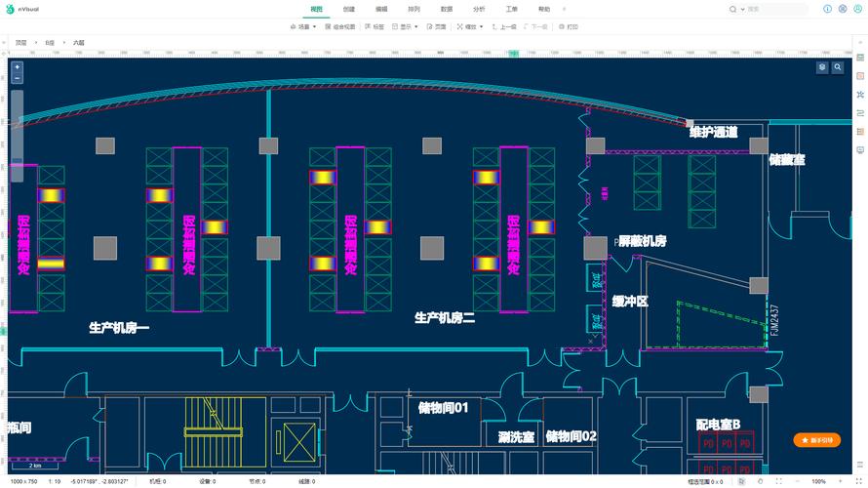Click the vertical zoom slider on canvas
Image resolution: width=868 pixels, height=488 pixels.
click(18, 136)
